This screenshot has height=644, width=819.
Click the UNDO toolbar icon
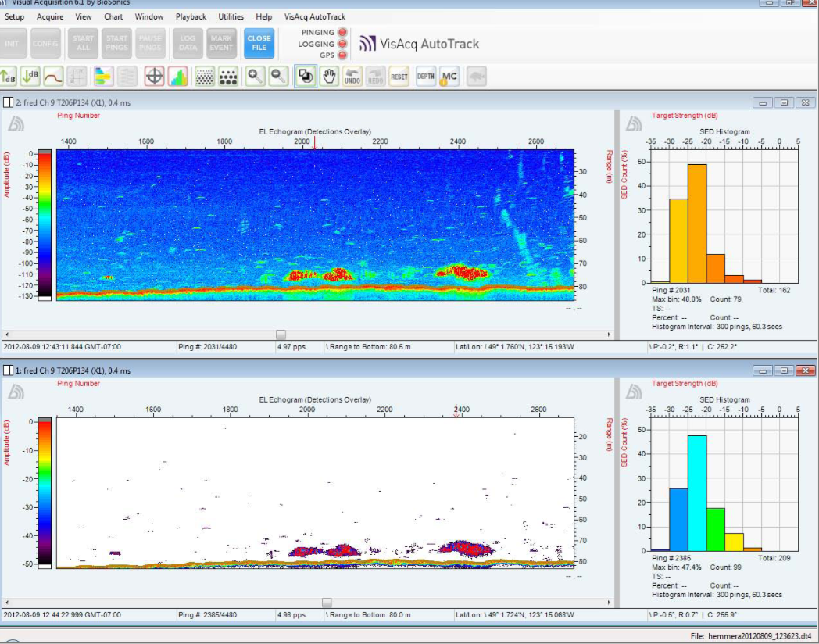(352, 77)
